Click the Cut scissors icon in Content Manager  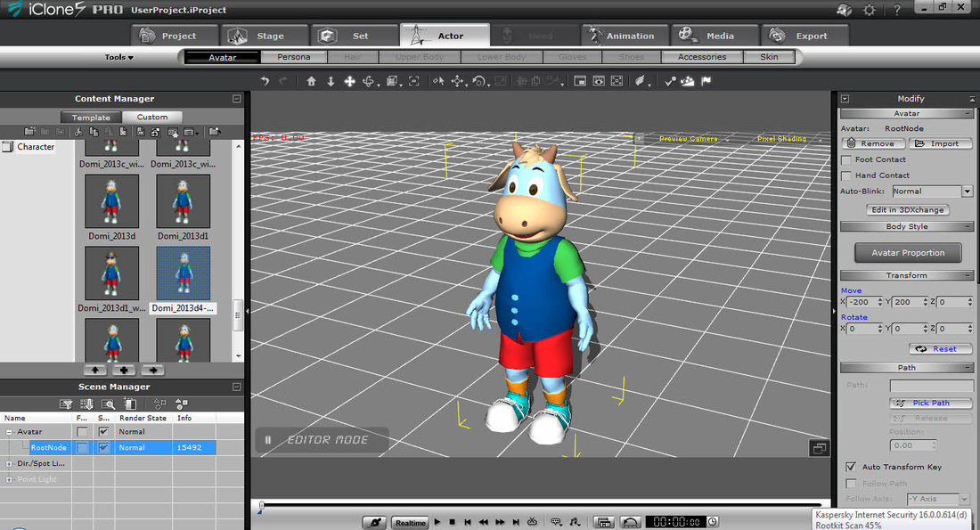pos(78,132)
